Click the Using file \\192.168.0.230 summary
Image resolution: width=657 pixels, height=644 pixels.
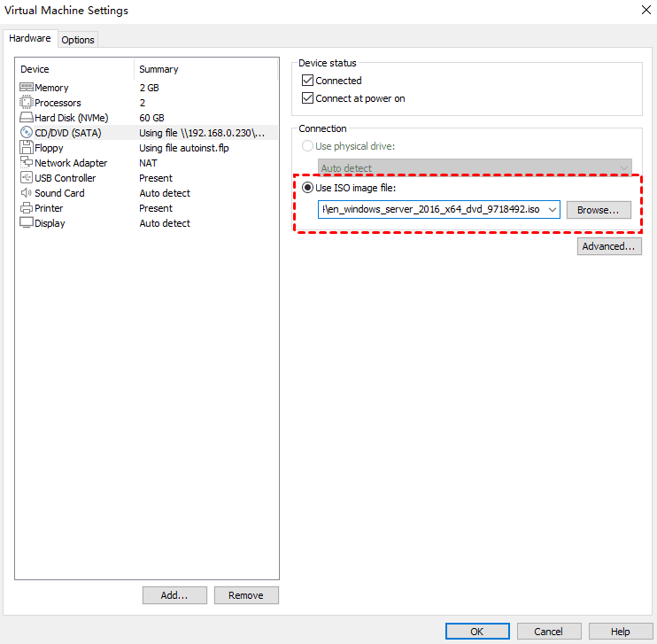[x=202, y=133]
